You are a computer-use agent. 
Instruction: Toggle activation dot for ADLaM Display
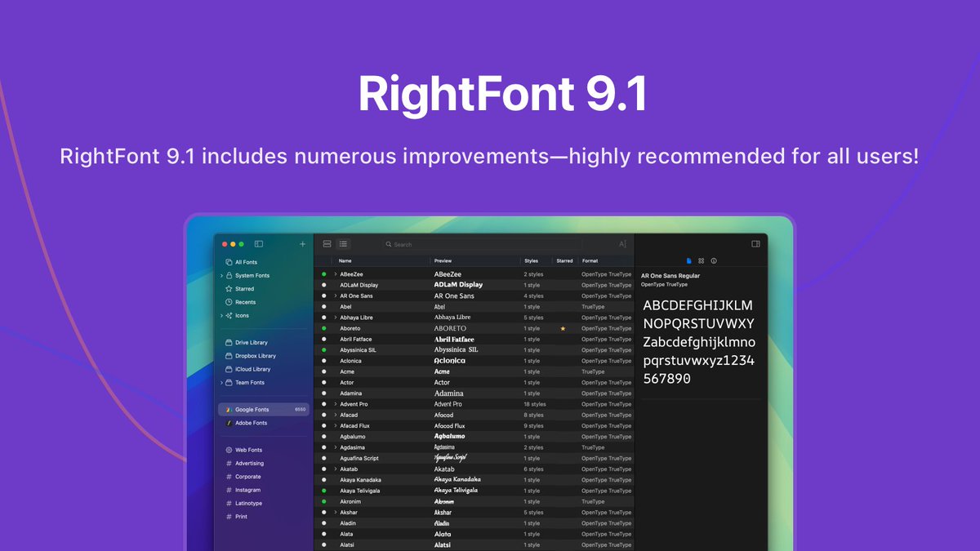(323, 285)
